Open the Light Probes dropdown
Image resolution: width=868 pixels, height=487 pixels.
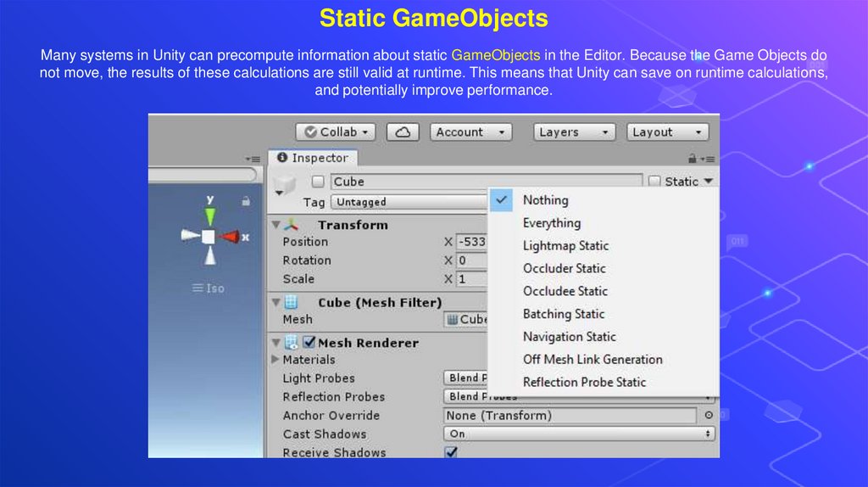[x=466, y=378]
